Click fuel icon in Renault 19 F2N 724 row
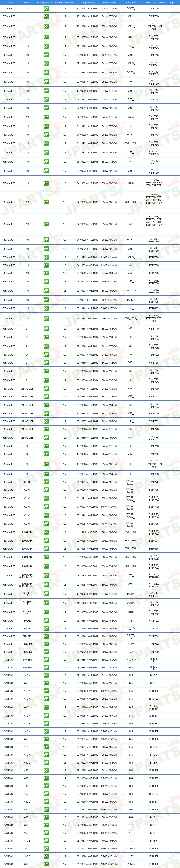This screenshot has width=180, height=868. pyautogui.click(x=46, y=99)
